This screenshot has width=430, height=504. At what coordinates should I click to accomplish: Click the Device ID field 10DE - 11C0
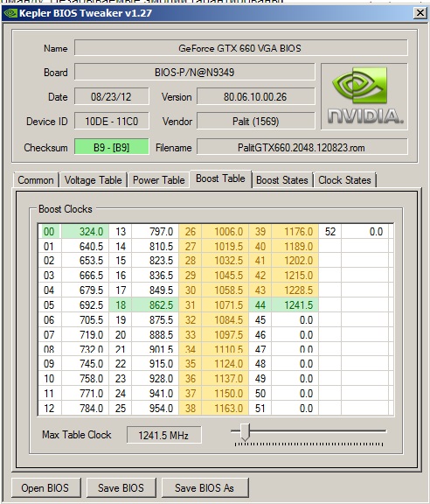(x=112, y=121)
